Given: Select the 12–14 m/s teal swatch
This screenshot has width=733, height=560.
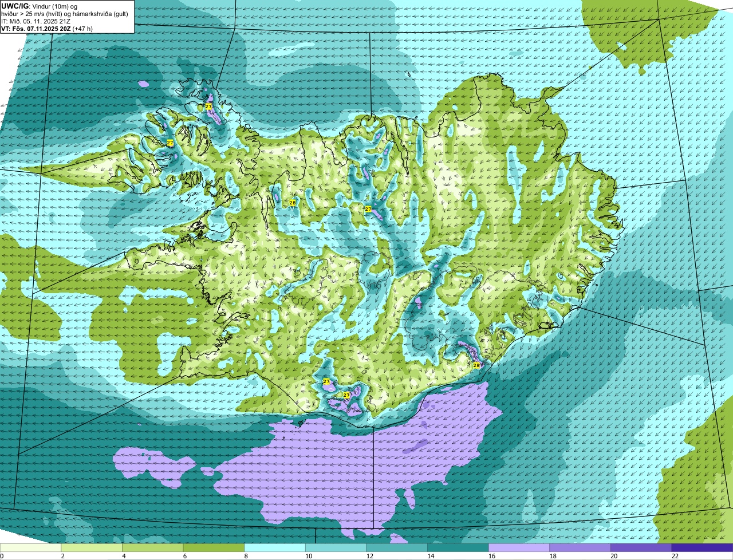Looking at the screenshot, I should pos(397,547).
